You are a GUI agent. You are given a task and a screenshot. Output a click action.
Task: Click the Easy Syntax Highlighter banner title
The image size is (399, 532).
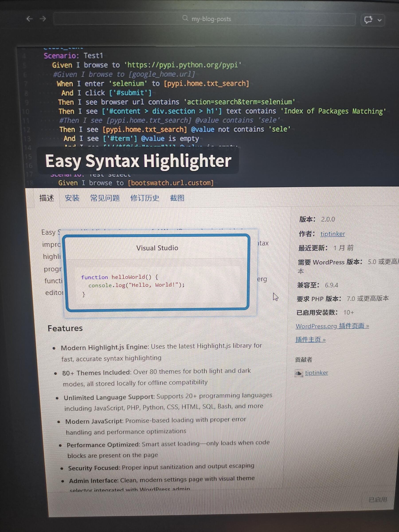tap(138, 161)
